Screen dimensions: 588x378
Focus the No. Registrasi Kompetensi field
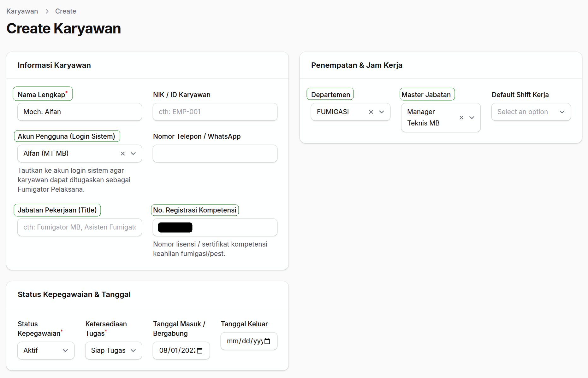point(215,227)
